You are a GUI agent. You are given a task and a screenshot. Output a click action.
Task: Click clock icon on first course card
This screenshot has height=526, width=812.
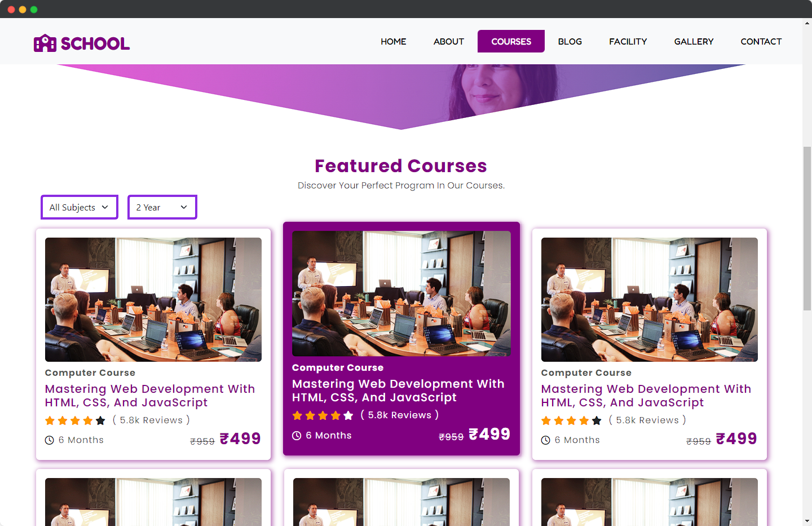[x=50, y=440]
